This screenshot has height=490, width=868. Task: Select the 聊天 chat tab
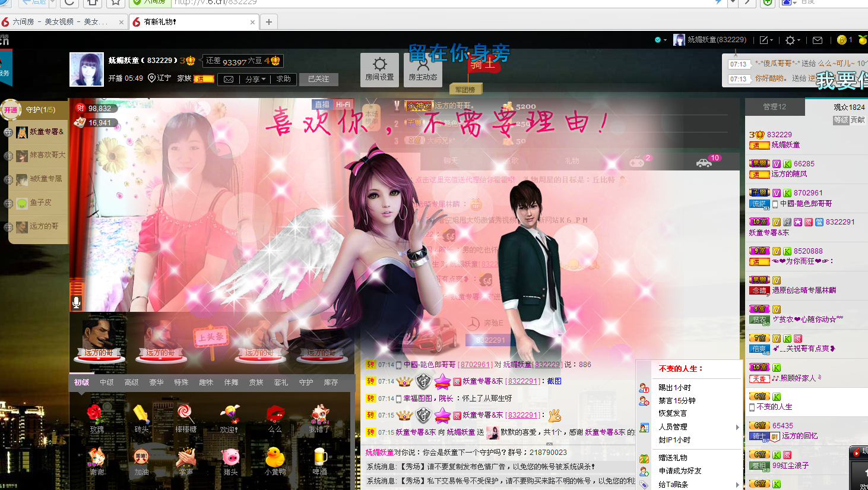(x=451, y=161)
